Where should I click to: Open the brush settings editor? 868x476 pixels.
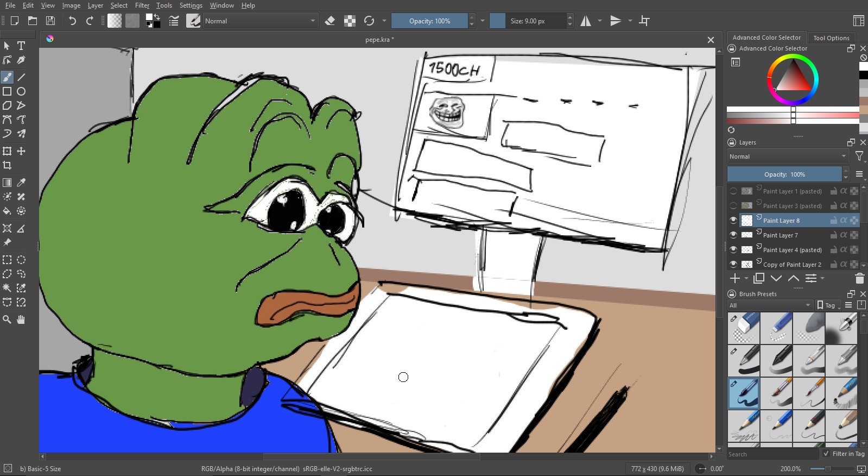[x=174, y=21]
